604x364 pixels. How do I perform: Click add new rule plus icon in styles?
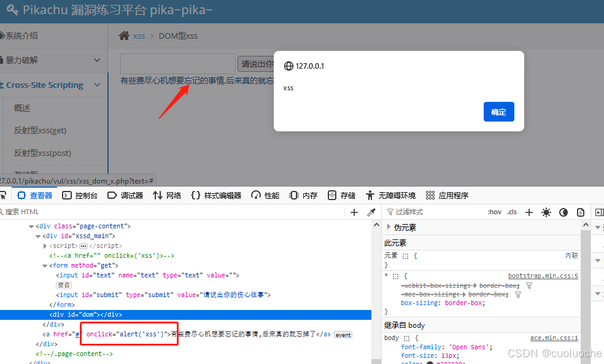pos(529,212)
